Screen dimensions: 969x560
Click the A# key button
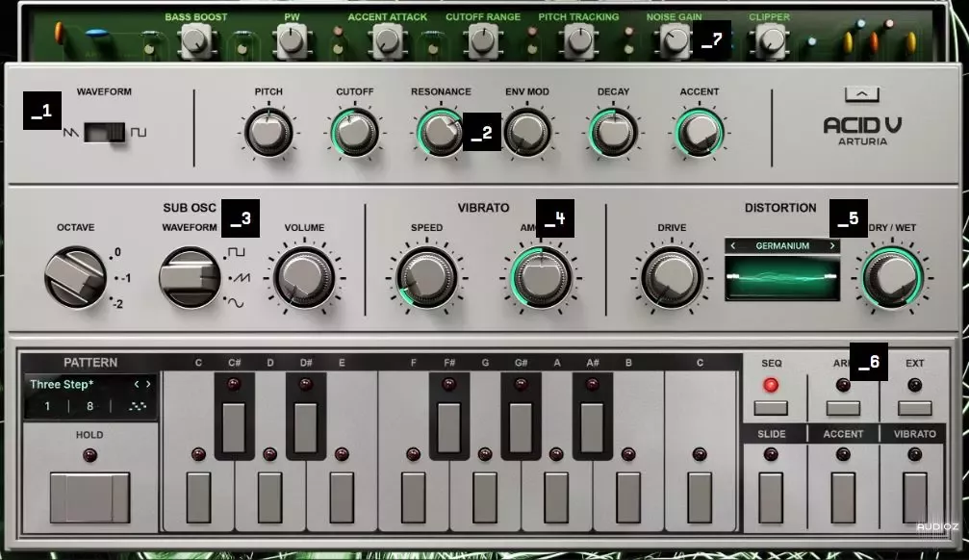tap(592, 426)
